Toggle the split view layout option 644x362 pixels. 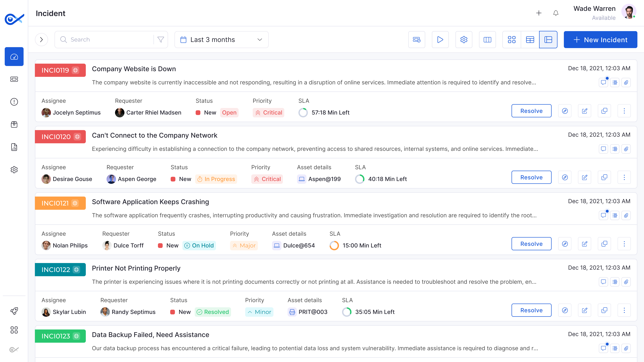pyautogui.click(x=548, y=39)
